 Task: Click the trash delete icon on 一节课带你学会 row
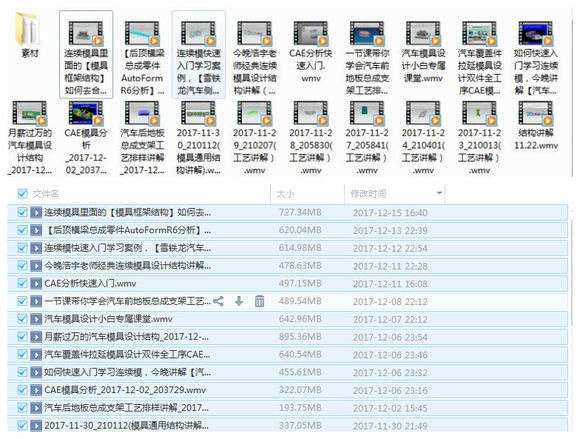pos(260,301)
